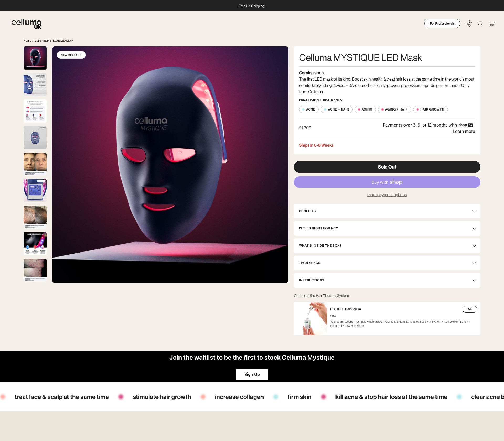This screenshot has width=504, height=441.
Task: Open RESTORE Hair Serum title link
Action: point(345,309)
